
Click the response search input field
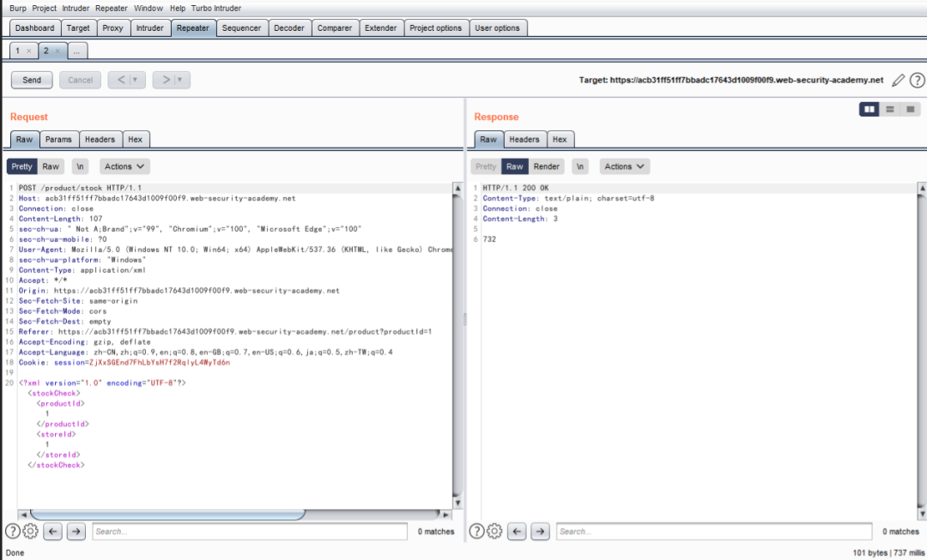coord(713,532)
